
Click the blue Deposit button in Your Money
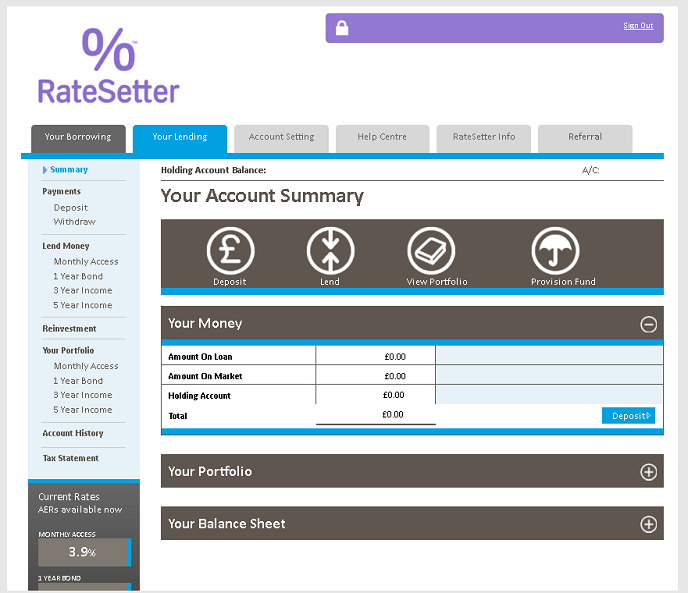(x=628, y=415)
